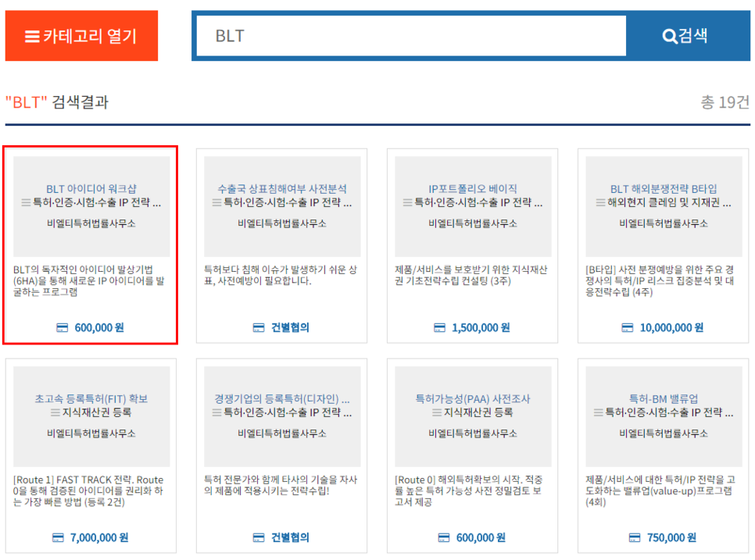This screenshot has width=755, height=560.
Task: Click 비엘티특허법률사무소 on IP포트폴리오 베이직 card
Action: [473, 223]
